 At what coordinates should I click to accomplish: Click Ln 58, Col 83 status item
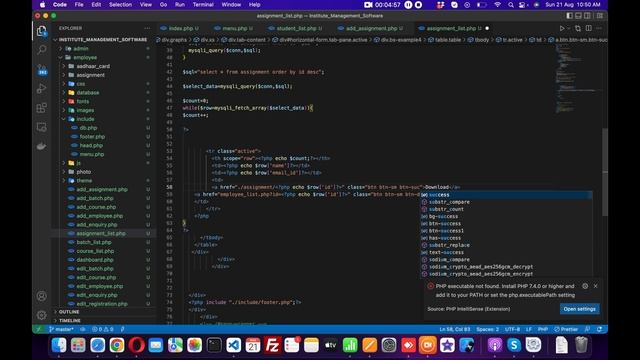(x=454, y=329)
